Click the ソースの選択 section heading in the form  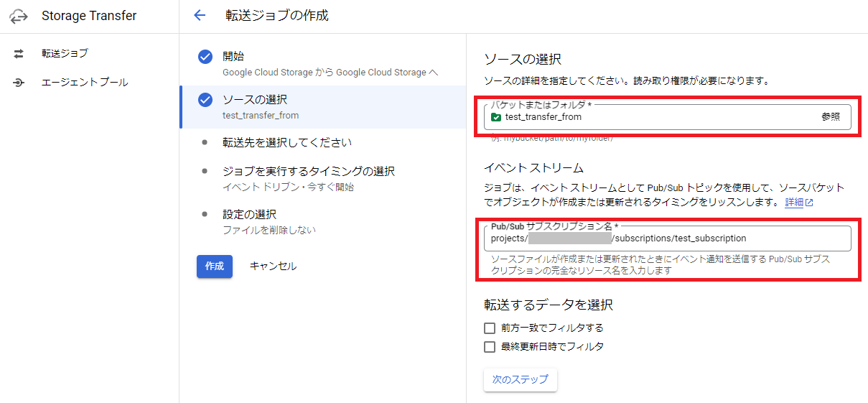pos(523,59)
